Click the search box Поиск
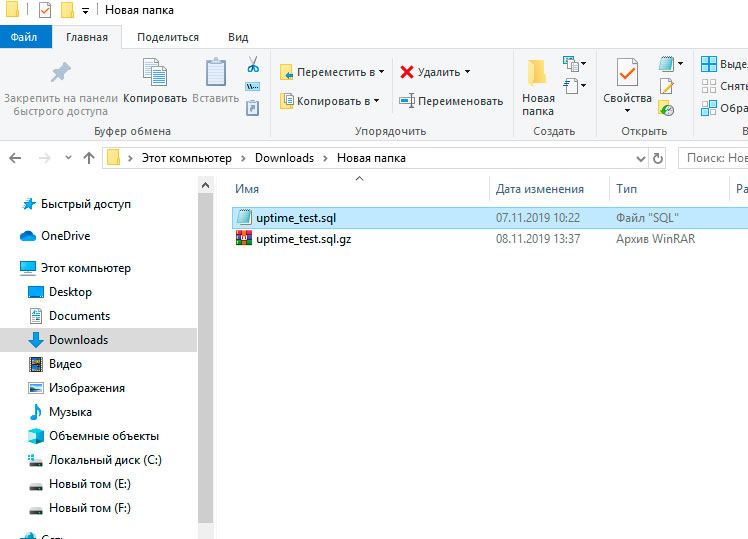 point(713,158)
